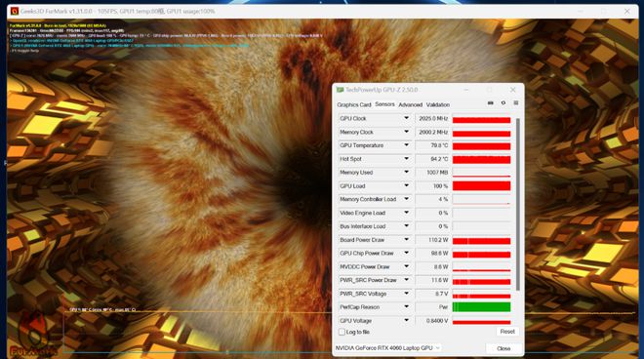Open the GPU Temperature sensor dropdown arrow
644x359 pixels.
pos(406,145)
